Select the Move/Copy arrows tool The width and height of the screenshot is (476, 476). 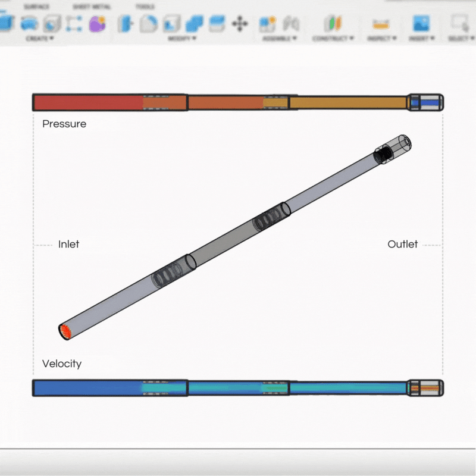point(239,24)
